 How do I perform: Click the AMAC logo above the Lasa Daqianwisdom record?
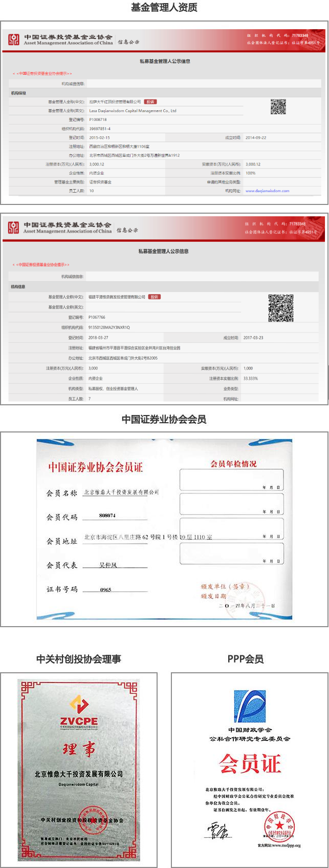point(14,39)
